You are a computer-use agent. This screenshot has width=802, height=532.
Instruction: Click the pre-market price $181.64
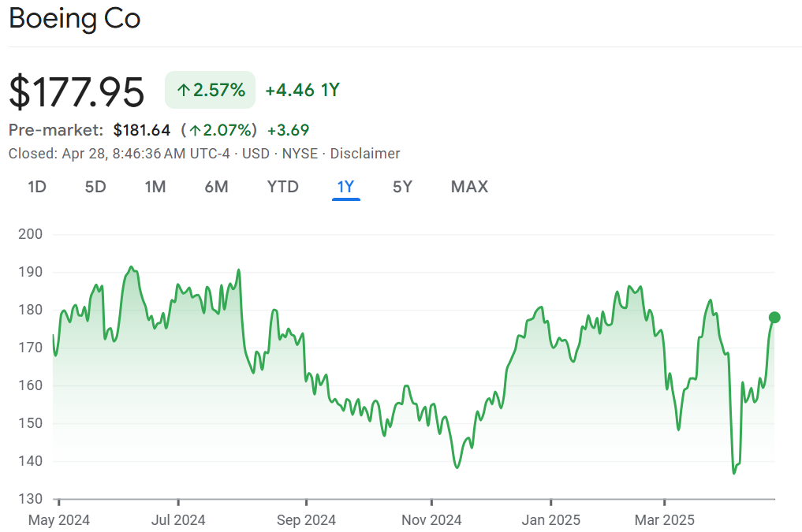point(142,130)
